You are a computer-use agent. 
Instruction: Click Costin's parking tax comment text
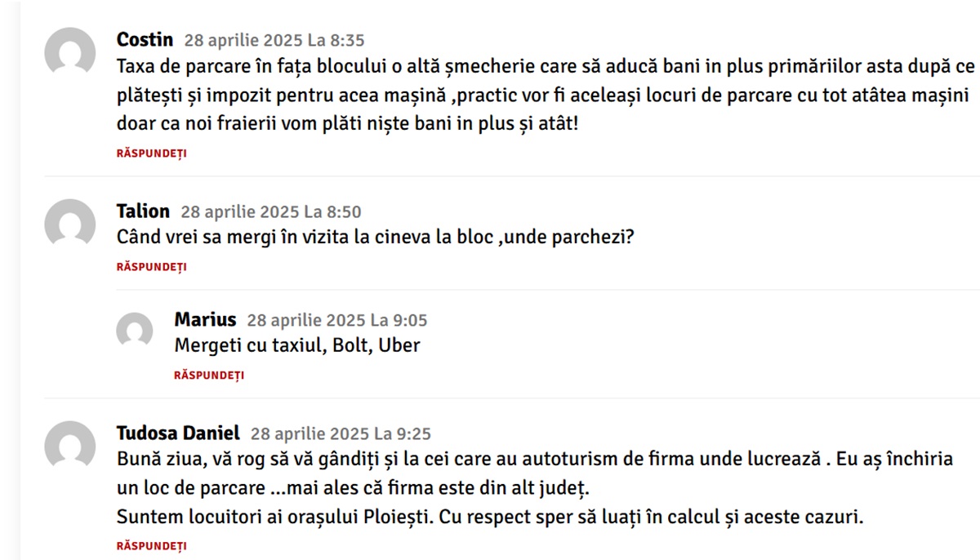coord(546,95)
